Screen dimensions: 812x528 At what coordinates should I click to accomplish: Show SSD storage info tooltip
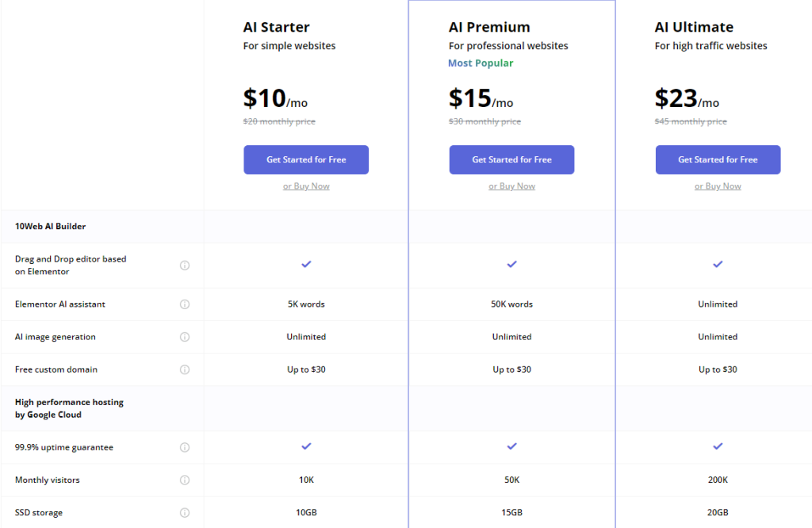[185, 512]
